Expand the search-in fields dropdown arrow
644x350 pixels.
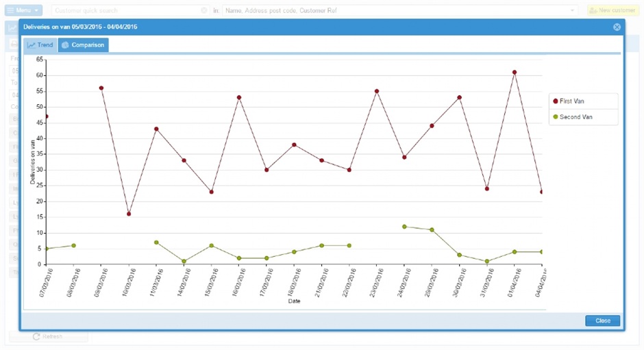pyautogui.click(x=573, y=11)
